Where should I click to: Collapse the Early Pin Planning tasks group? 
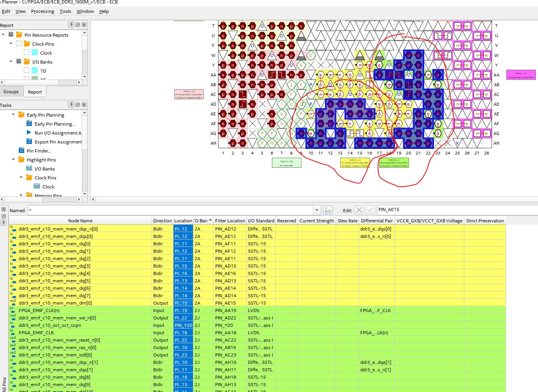pos(13,115)
